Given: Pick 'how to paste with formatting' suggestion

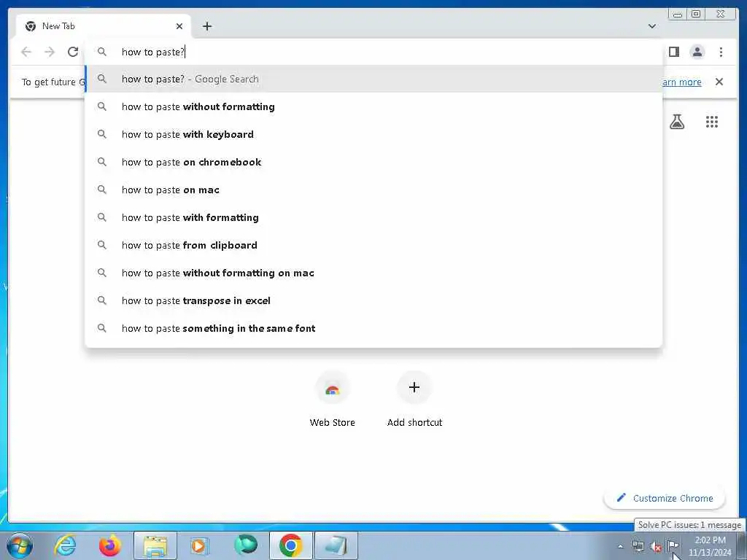Looking at the screenshot, I should click(x=373, y=217).
